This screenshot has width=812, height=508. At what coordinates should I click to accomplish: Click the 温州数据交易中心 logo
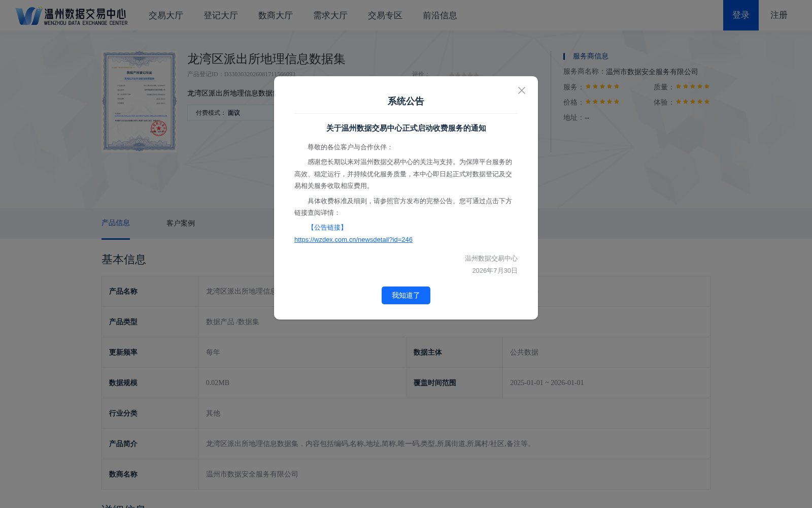point(72,15)
